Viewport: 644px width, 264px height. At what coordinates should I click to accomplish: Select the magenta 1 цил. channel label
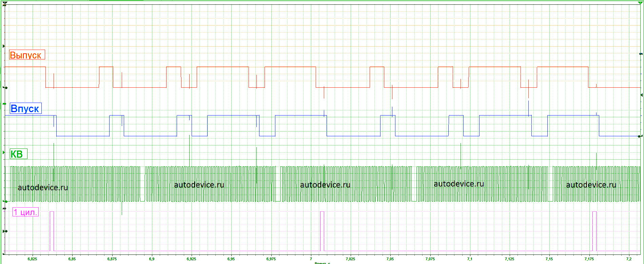point(25,212)
